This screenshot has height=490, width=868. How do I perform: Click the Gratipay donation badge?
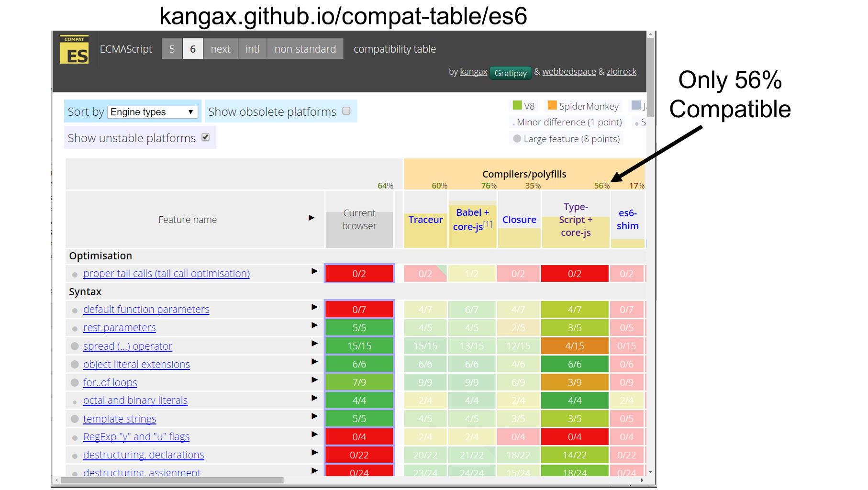tap(511, 73)
